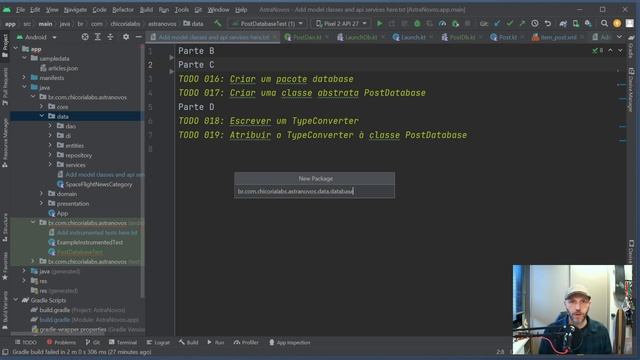
Task: Click the Make Project hammer icon
Action: 218,24
